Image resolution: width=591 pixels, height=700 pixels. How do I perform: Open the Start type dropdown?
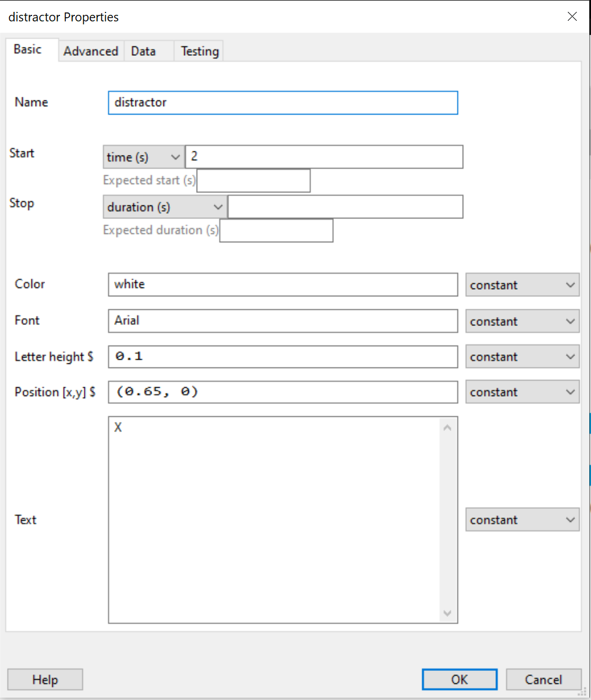[143, 157]
